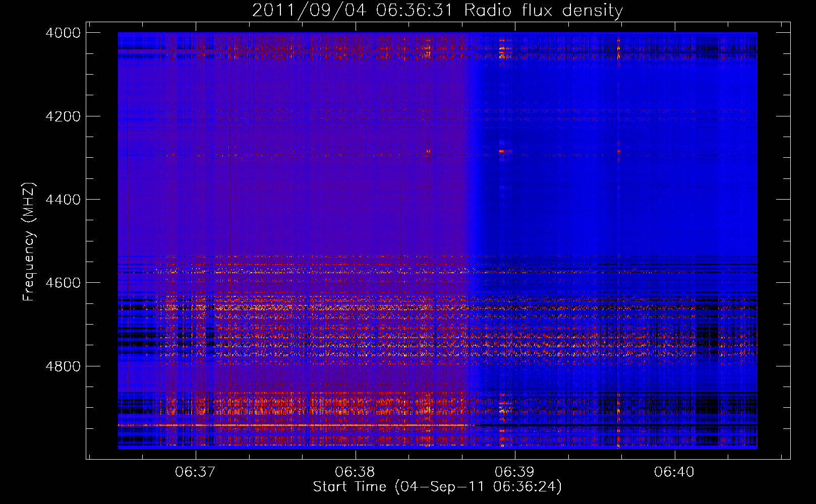
Task: Click the 06:39 time axis label
Action: coord(514,472)
